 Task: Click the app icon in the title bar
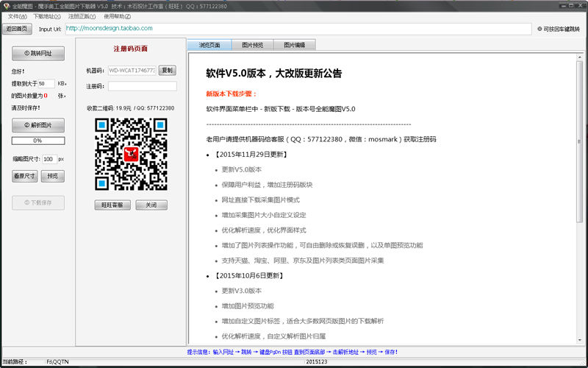point(7,6)
